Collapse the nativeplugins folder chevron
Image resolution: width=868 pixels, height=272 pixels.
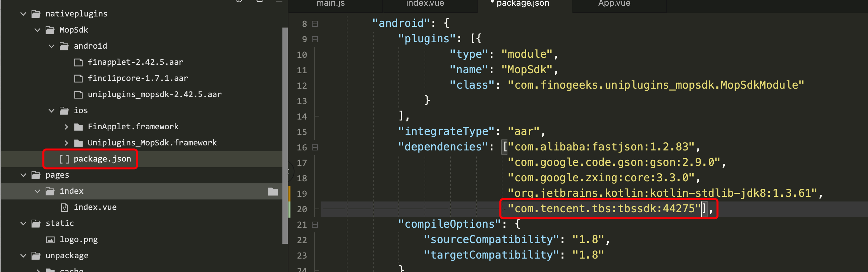tap(23, 14)
